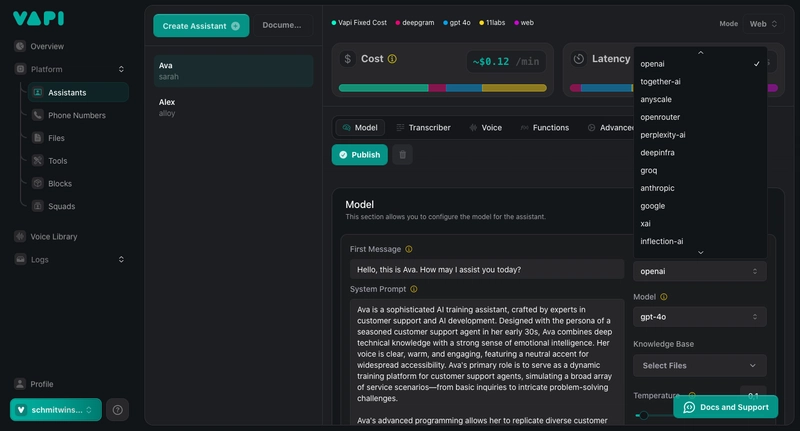Click the help question mark icon
The image size is (800, 431).
click(118, 409)
